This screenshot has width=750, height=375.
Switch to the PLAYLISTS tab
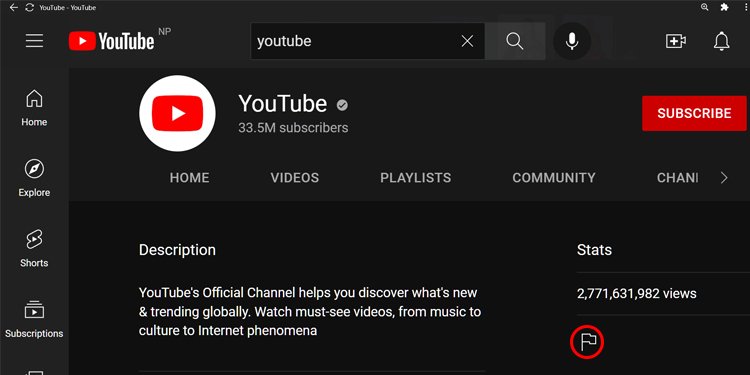coord(416,178)
